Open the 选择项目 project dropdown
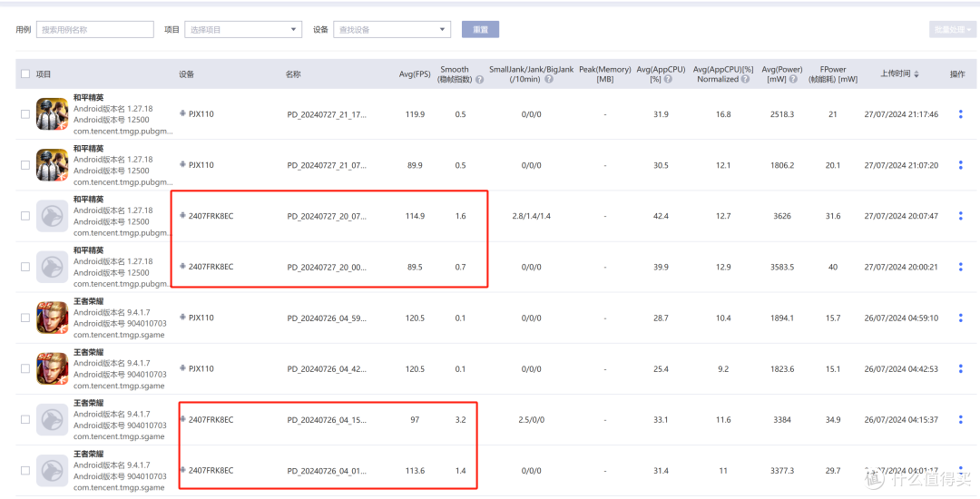This screenshot has width=980, height=499. (x=243, y=29)
